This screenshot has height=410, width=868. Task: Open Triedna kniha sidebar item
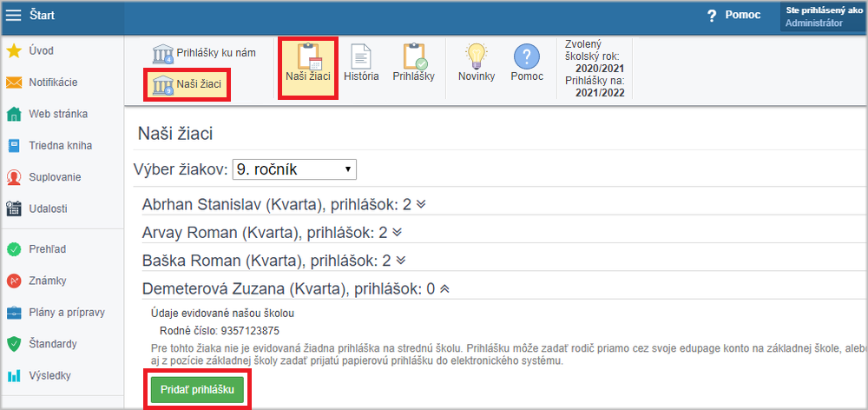point(62,146)
